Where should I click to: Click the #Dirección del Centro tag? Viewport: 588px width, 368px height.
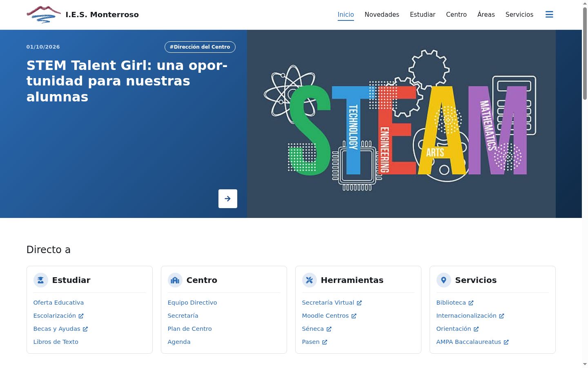[200, 47]
